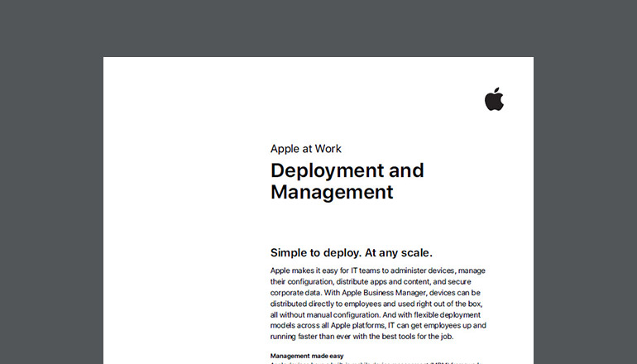The image size is (637, 364).
Task: Click the line starting "all without manual configuration"
Action: (x=376, y=314)
